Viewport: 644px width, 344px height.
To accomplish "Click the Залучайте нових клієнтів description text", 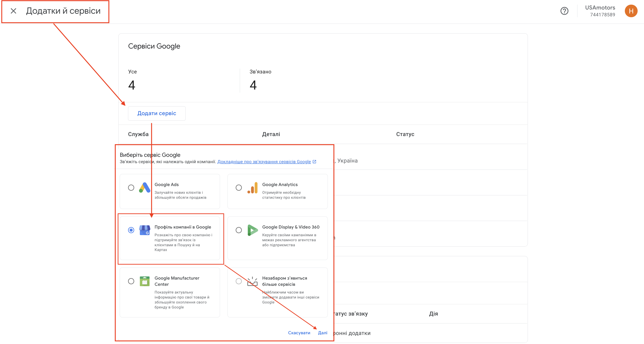I will [x=181, y=195].
